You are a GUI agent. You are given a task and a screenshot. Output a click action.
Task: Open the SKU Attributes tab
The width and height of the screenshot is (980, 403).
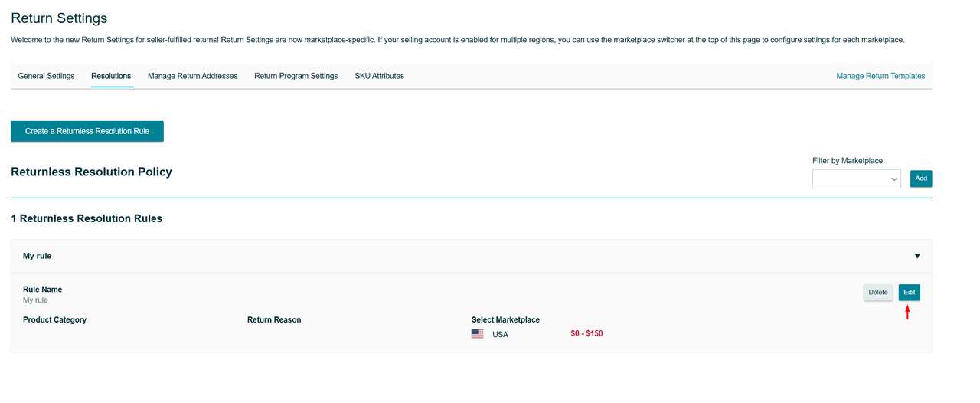coord(379,76)
